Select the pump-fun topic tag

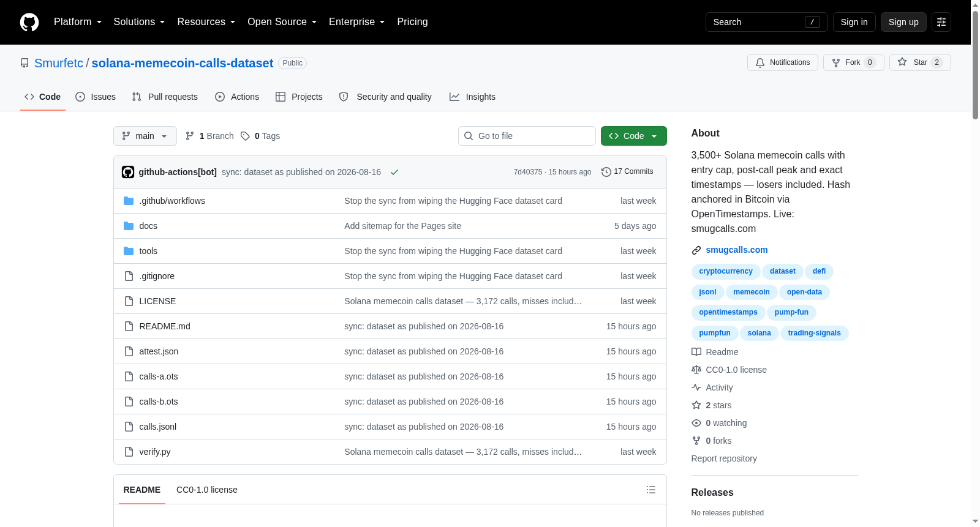pyautogui.click(x=791, y=312)
